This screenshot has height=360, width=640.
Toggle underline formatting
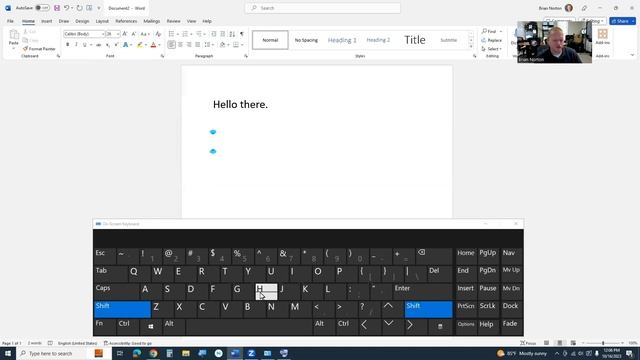84,45
